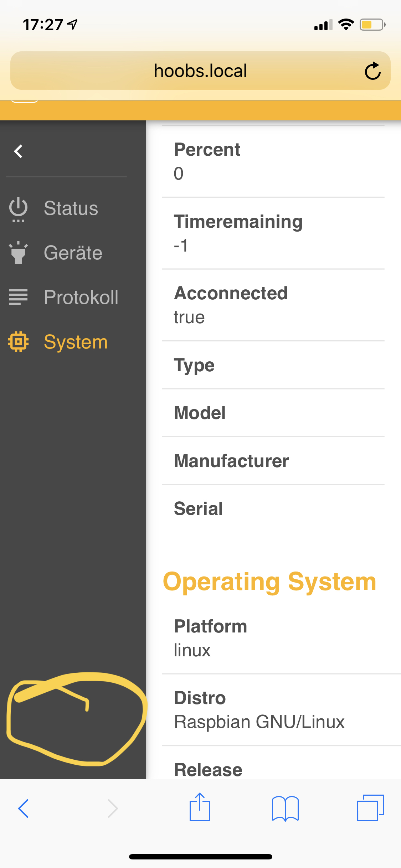Select the Status power icon in sidebar
The height and width of the screenshot is (868, 401).
[18, 208]
